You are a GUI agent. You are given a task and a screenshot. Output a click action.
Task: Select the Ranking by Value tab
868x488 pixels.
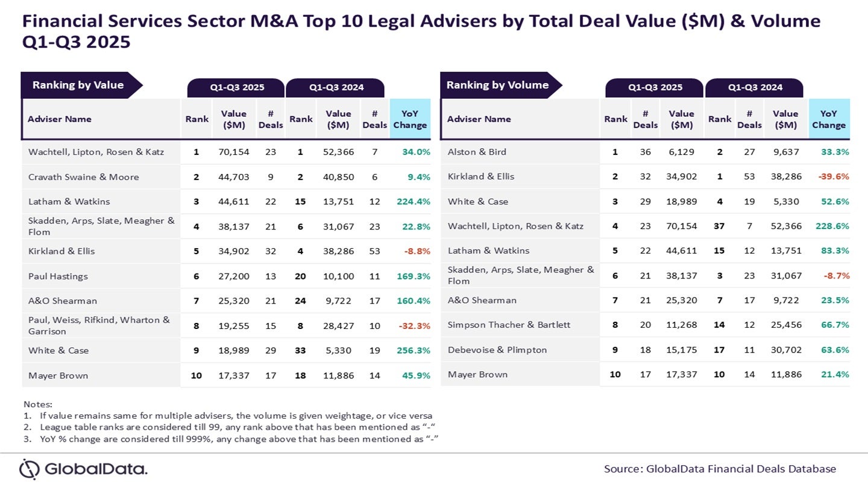[x=78, y=85]
